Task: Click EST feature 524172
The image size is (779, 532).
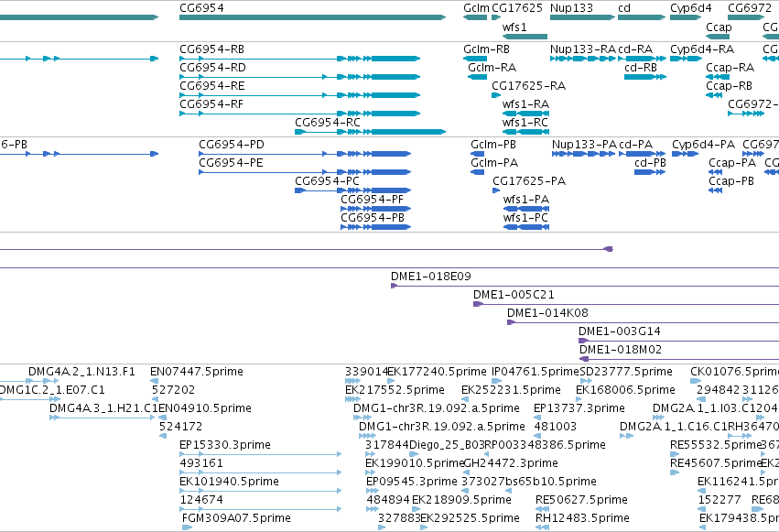Action: 162,436
